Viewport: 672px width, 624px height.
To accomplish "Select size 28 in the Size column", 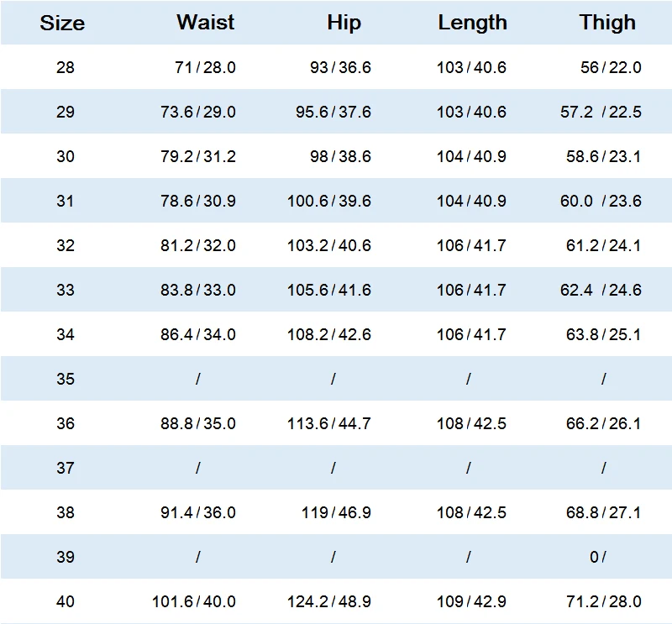I will 65,67.
